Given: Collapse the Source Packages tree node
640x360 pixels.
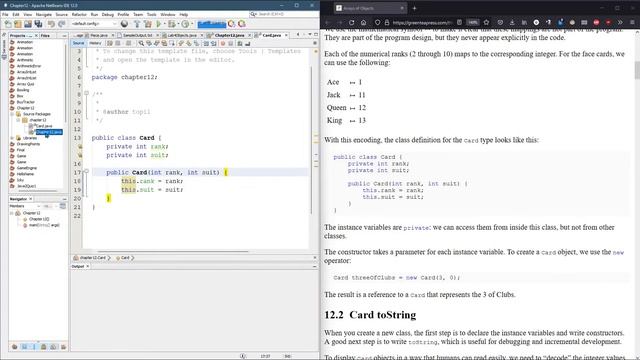Looking at the screenshot, I should pyautogui.click(x=12, y=114).
